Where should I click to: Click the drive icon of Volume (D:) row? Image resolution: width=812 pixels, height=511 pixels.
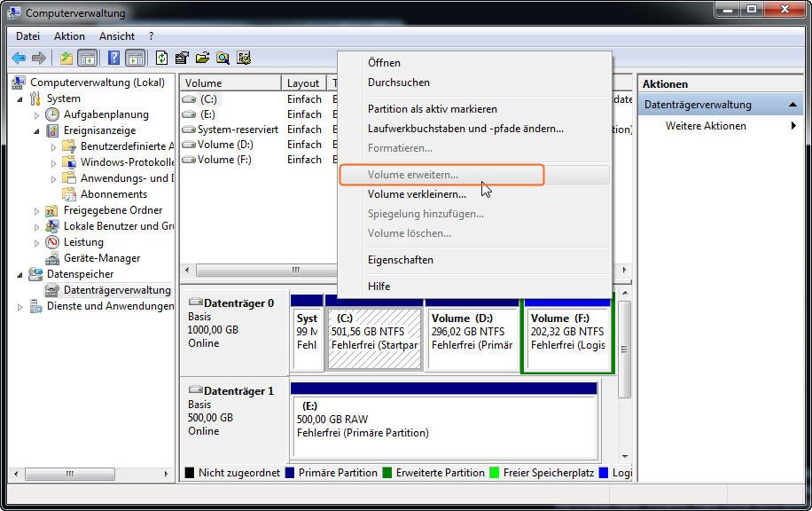[x=189, y=145]
